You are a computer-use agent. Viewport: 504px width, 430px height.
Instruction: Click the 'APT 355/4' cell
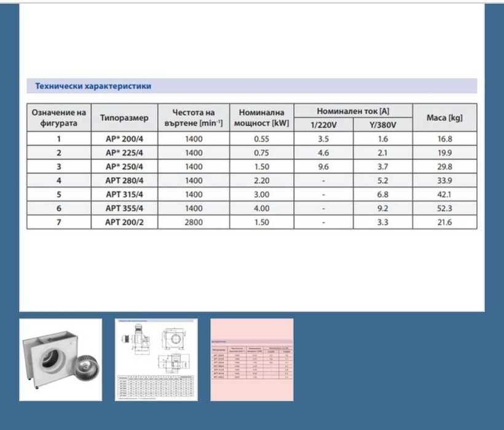pyautogui.click(x=124, y=208)
